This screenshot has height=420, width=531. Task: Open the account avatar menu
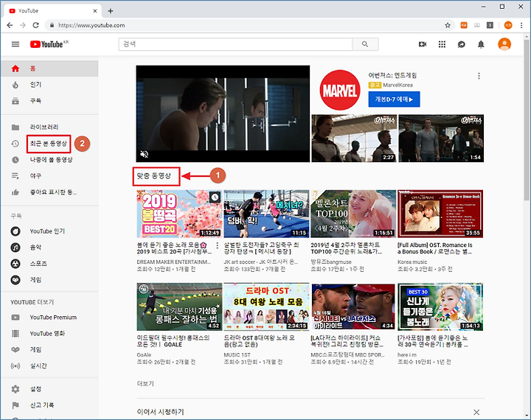pyautogui.click(x=504, y=44)
